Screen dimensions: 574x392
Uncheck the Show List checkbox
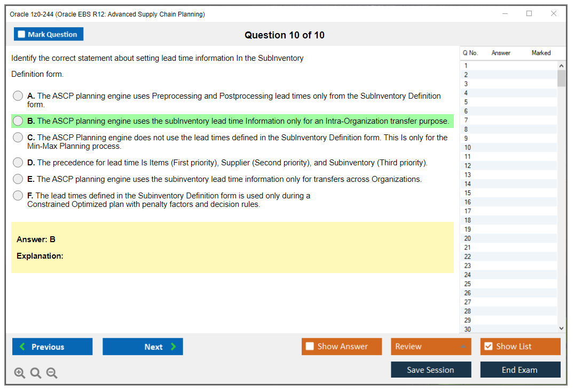point(488,347)
